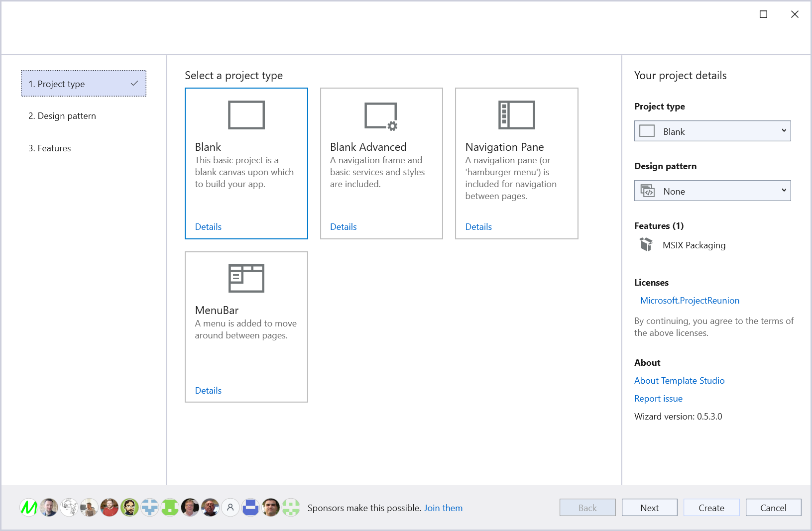
Task: Open the Project type dropdown
Action: [x=712, y=131]
